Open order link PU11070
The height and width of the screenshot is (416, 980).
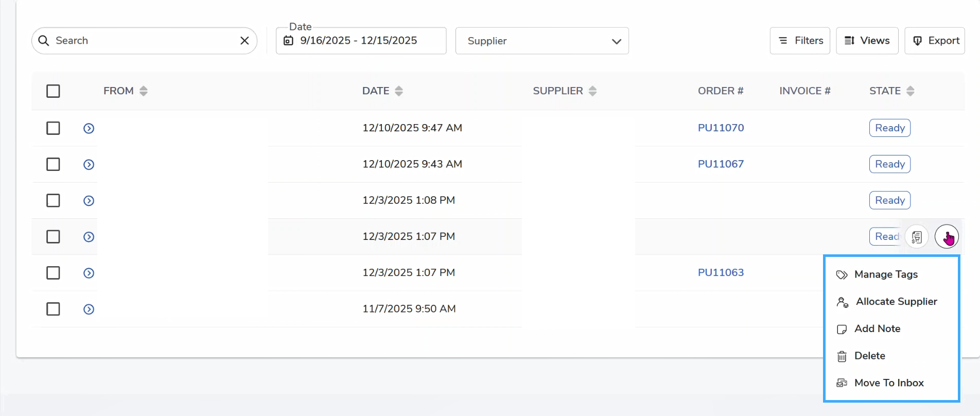pyautogui.click(x=721, y=128)
